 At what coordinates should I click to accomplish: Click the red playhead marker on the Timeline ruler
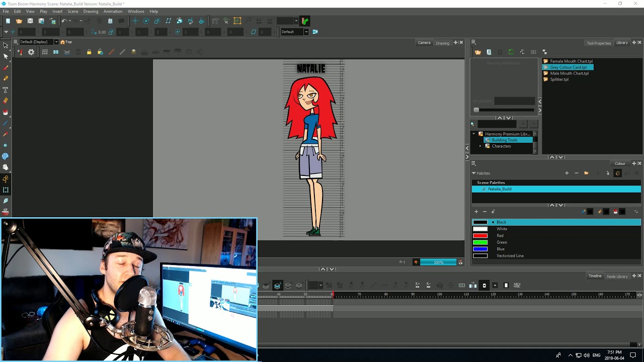(332, 294)
